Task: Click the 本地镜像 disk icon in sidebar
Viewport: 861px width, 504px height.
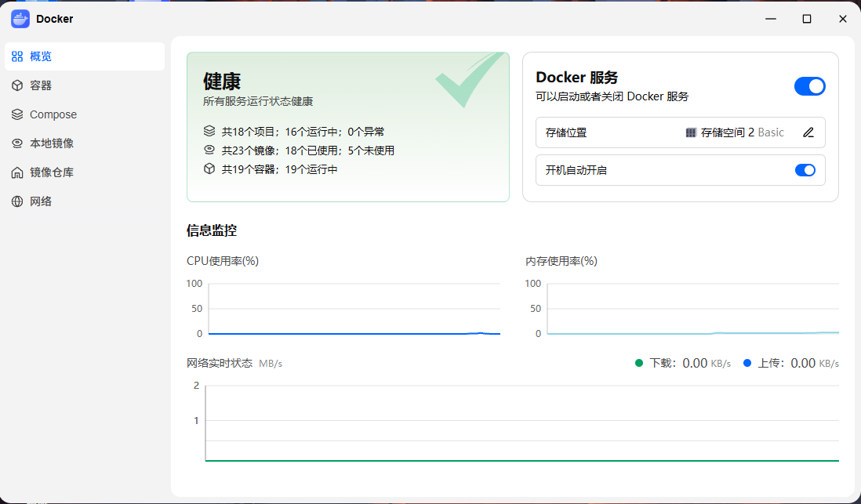Action: [x=17, y=143]
